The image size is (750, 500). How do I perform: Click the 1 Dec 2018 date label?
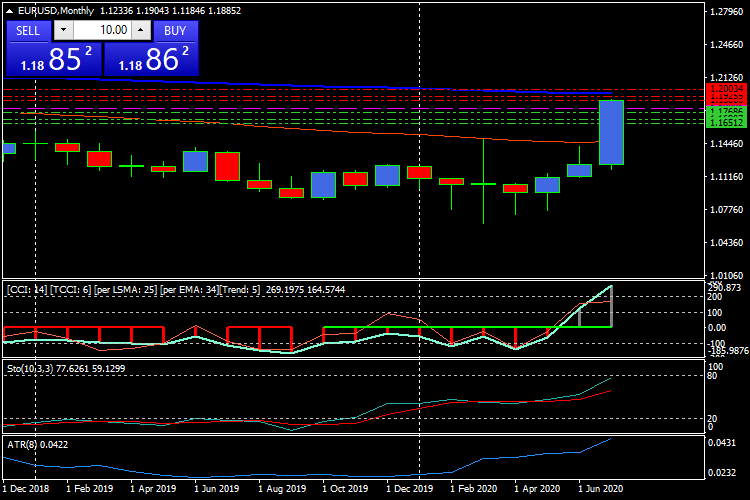(26, 489)
